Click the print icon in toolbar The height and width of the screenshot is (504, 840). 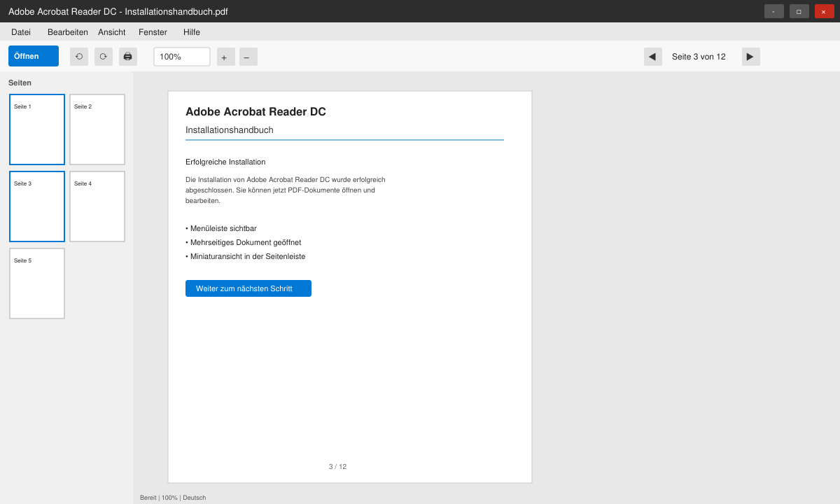[x=128, y=57]
